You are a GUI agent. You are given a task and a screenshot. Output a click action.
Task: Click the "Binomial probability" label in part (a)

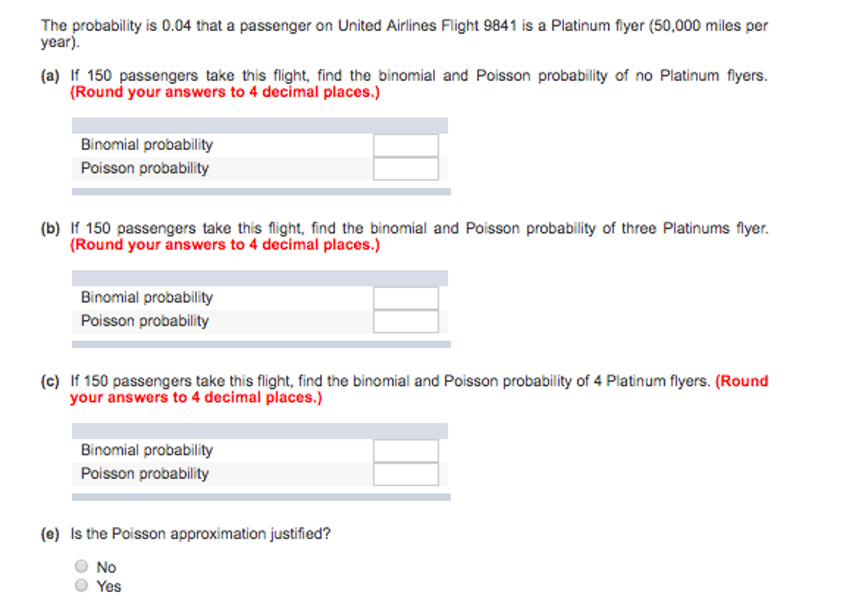click(x=147, y=145)
